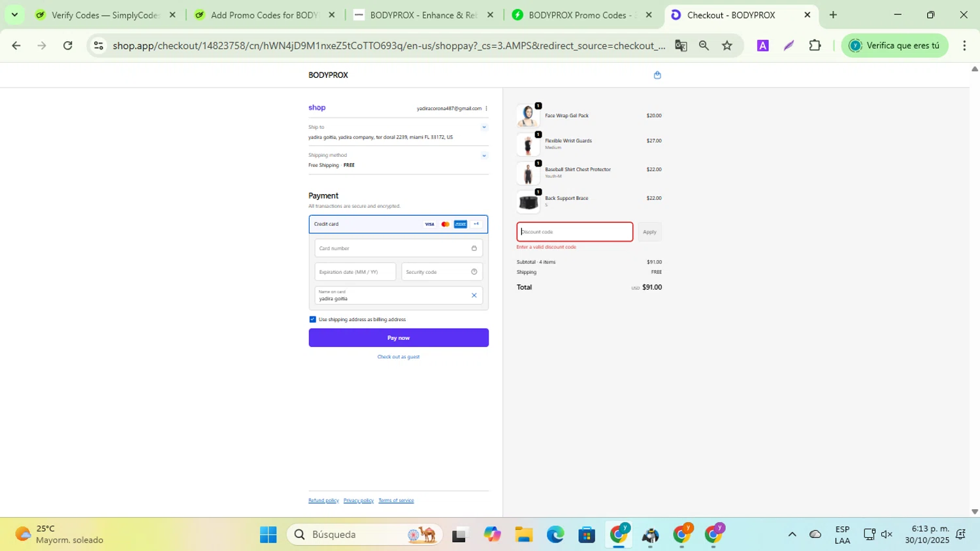The height and width of the screenshot is (551, 980).
Task: Open the Windows Start menu
Action: point(268,535)
